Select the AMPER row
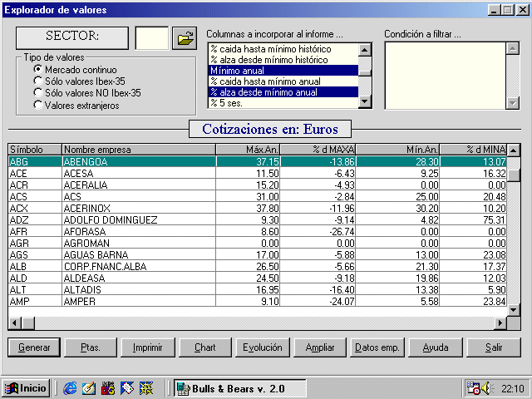This screenshot has height=399, width=532. pyautogui.click(x=258, y=301)
